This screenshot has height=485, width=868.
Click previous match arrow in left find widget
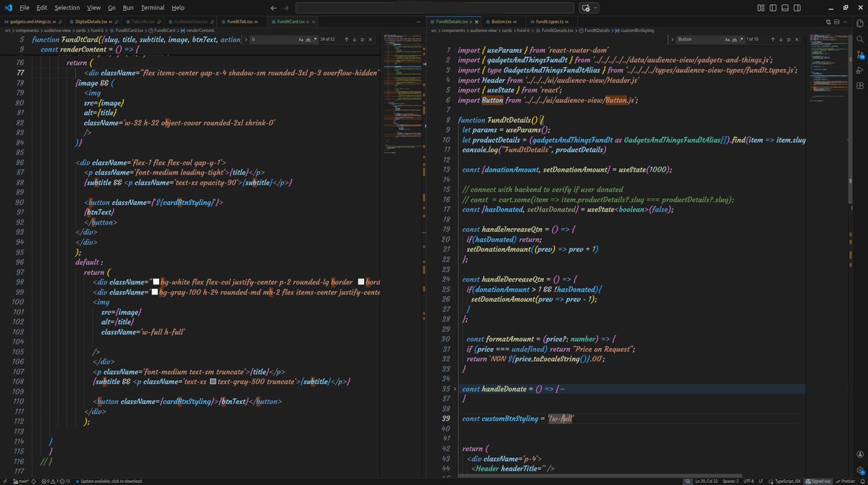[x=346, y=39]
